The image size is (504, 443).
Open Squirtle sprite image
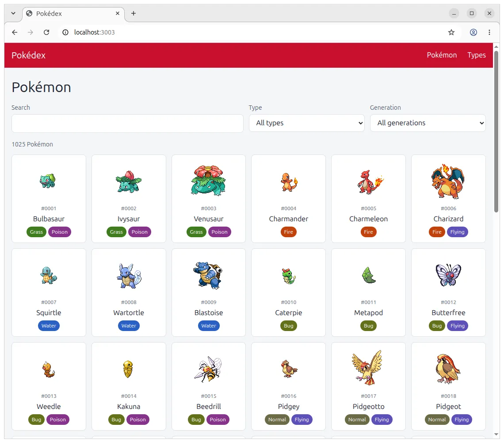(x=49, y=275)
